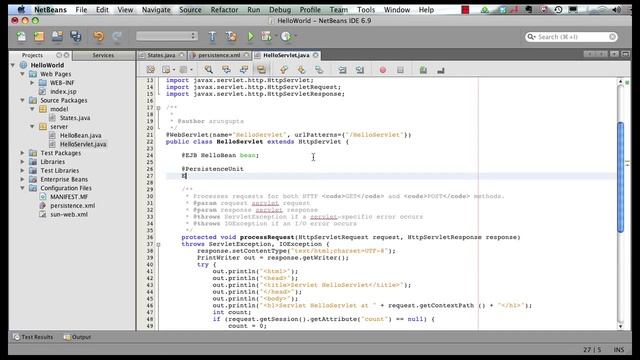Select MANIFEST.MF in the project tree
640x360 pixels.
click(69, 197)
